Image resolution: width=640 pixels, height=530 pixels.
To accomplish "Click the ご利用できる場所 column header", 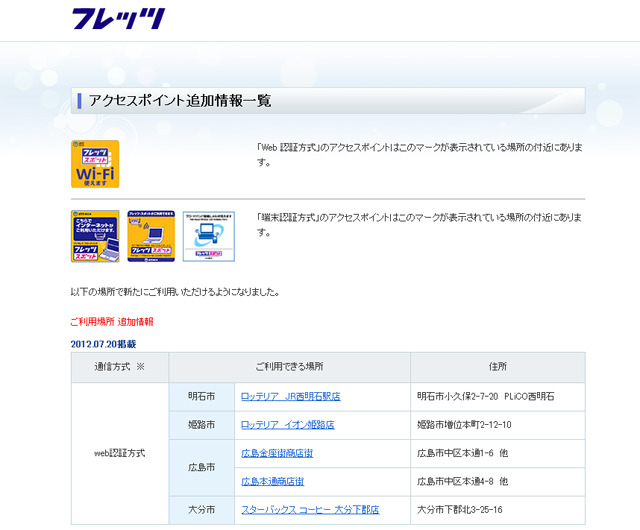I will click(x=290, y=367).
